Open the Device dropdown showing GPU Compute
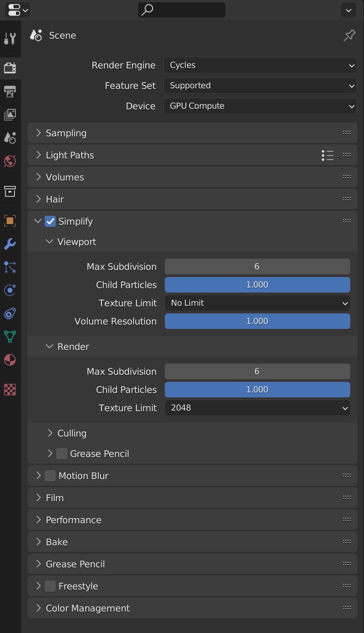Viewport: 364px width, 633px height. pos(260,106)
